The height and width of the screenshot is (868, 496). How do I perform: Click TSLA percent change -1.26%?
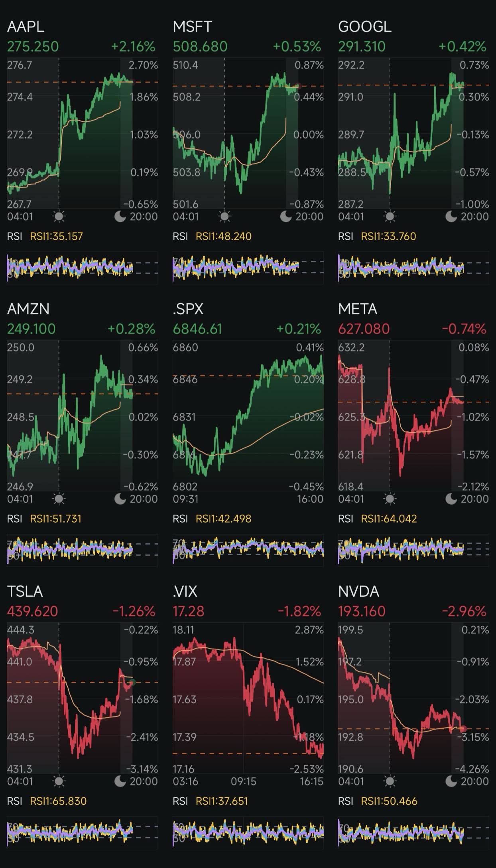pos(134,612)
